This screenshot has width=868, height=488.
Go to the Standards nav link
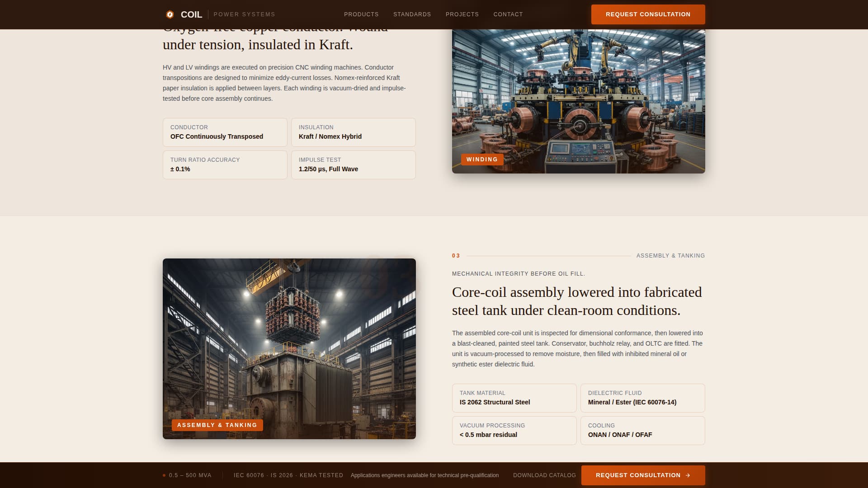[412, 14]
